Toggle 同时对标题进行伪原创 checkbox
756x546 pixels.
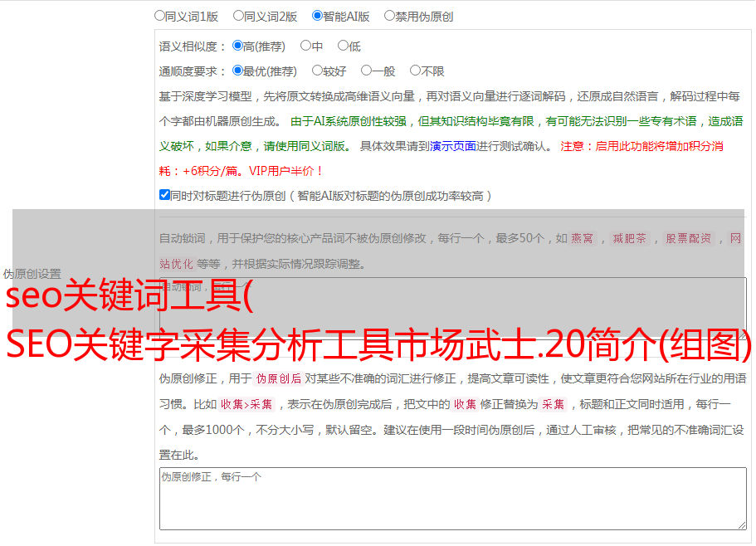(x=164, y=195)
